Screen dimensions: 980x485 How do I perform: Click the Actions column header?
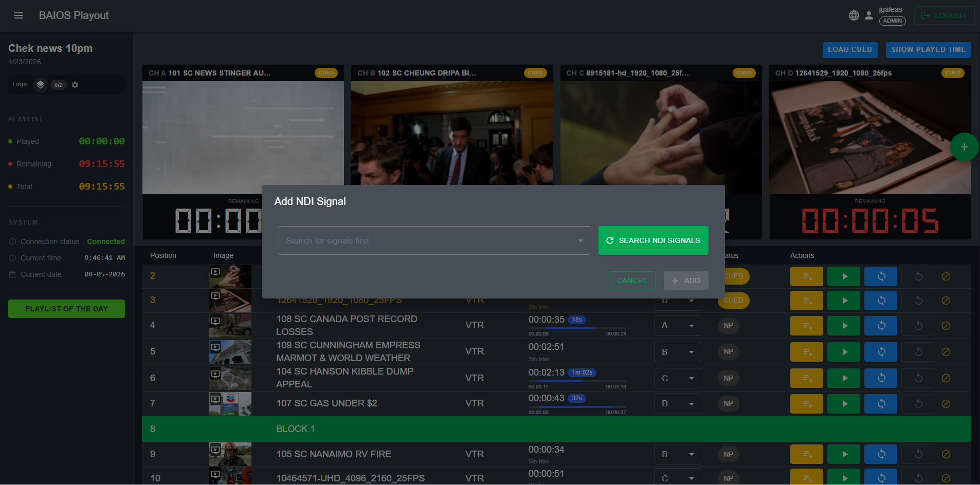802,255
